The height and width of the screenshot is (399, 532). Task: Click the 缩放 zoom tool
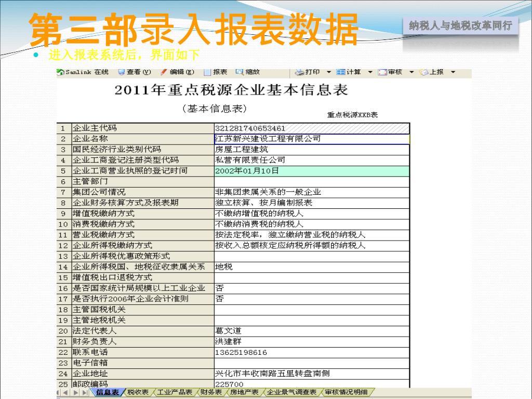tap(248, 72)
